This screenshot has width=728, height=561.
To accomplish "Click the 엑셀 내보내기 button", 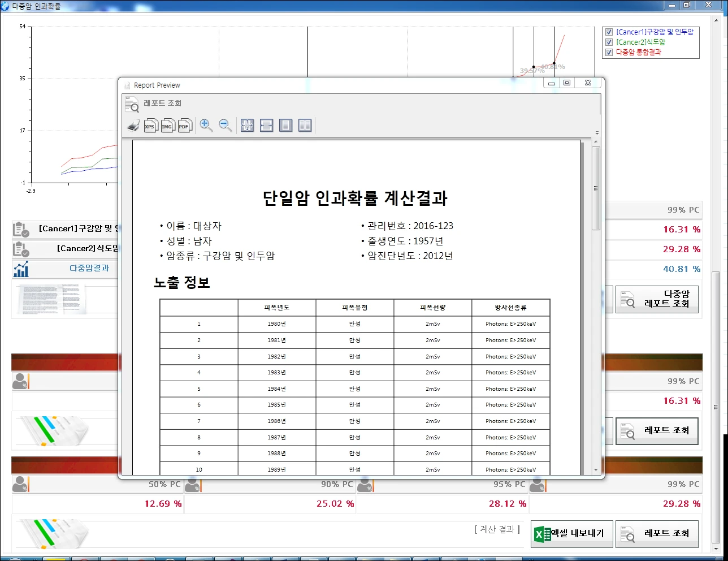I will 571,534.
